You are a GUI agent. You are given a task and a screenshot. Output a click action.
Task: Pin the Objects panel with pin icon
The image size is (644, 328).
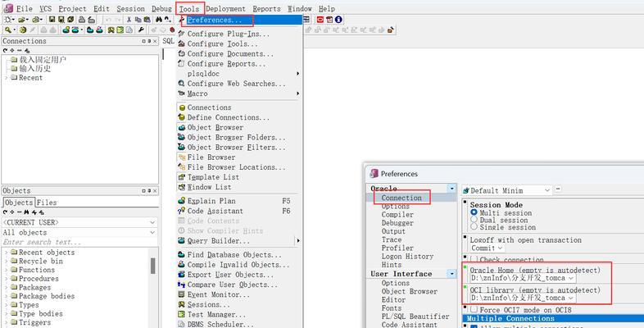click(x=149, y=191)
